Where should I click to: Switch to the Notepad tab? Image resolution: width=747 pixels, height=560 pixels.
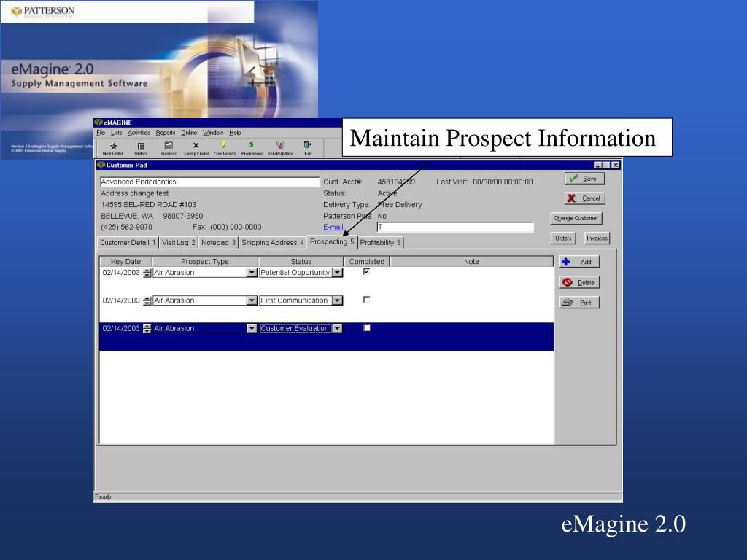tap(218, 242)
